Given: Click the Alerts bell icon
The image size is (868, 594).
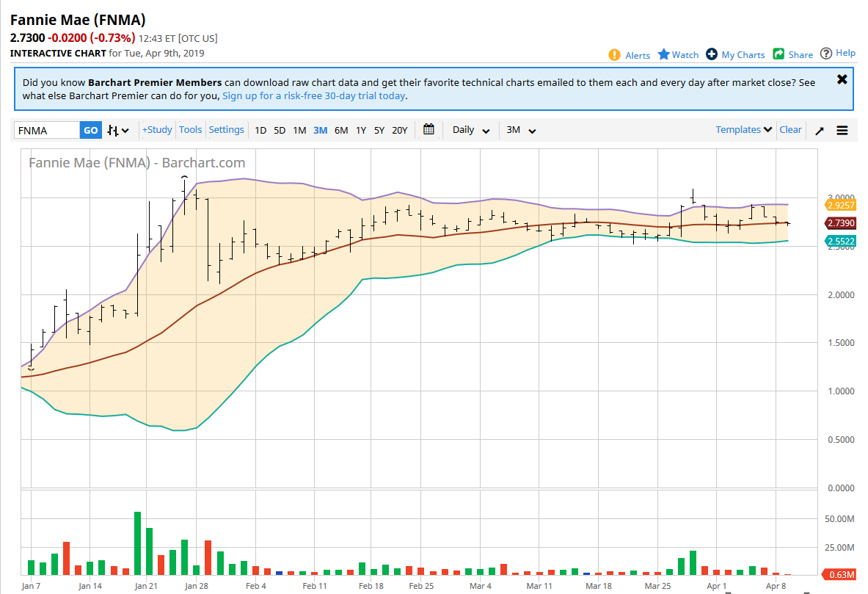Looking at the screenshot, I should [614, 55].
